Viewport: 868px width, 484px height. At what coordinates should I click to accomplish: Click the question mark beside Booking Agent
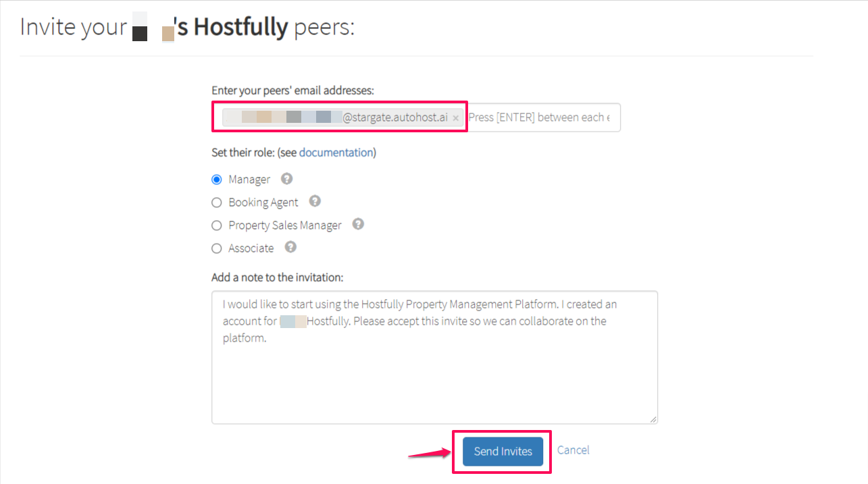(x=315, y=201)
